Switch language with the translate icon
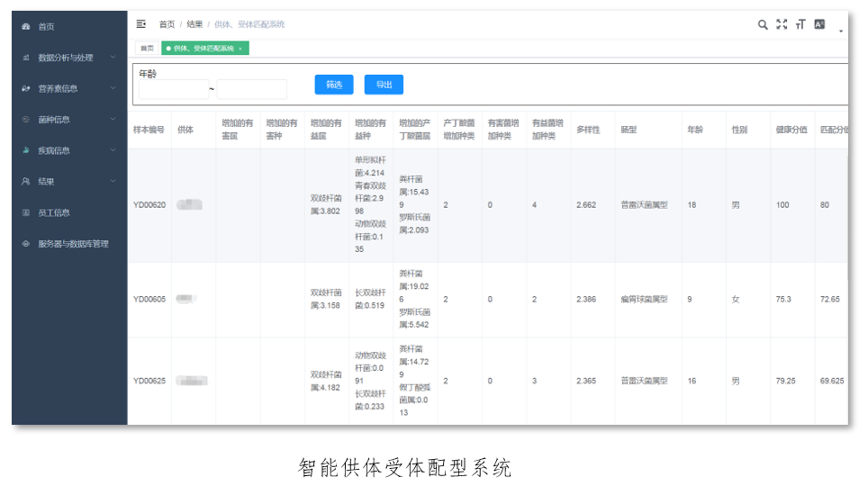Viewport: 868px width, 495px height. pos(820,24)
